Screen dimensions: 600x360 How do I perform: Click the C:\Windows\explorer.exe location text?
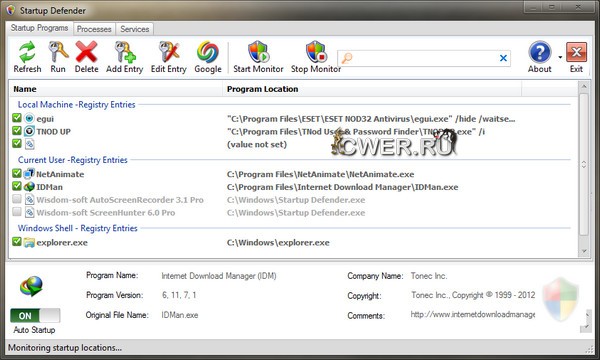click(x=278, y=243)
